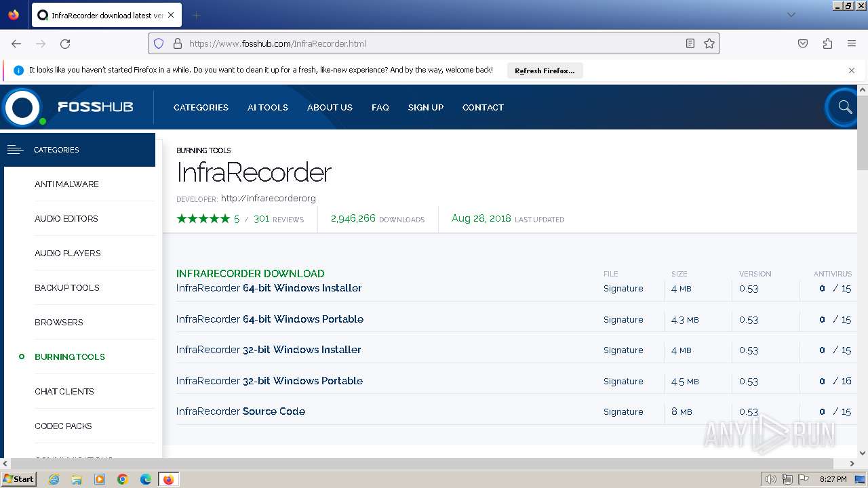Viewport: 868px width, 488px height.
Task: Open the Save to Pocket icon
Action: click(x=803, y=43)
